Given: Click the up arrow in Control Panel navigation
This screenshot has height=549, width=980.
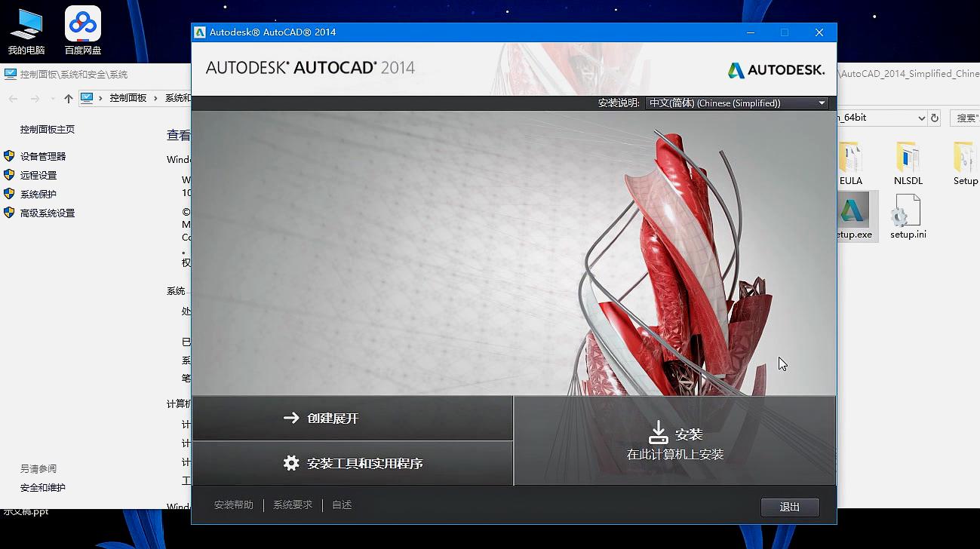Looking at the screenshot, I should click(x=69, y=98).
